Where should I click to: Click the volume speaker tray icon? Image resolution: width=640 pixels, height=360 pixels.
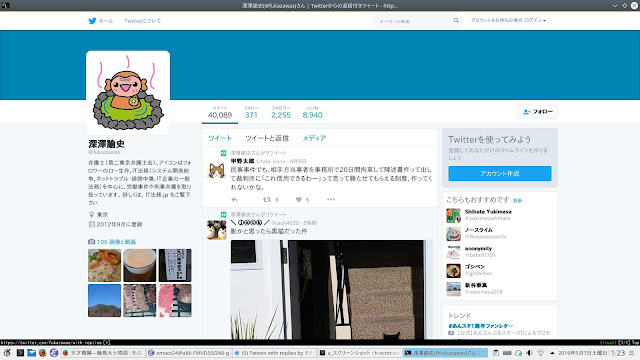[529, 353]
